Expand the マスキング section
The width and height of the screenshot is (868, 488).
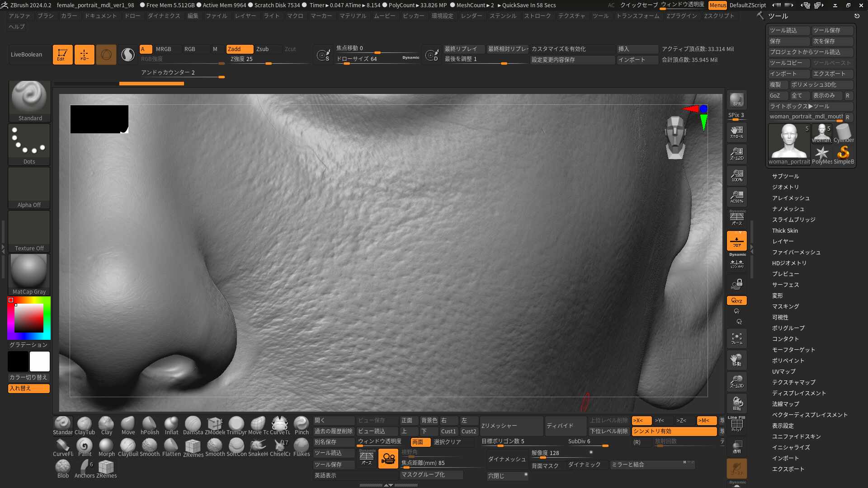[785, 306]
